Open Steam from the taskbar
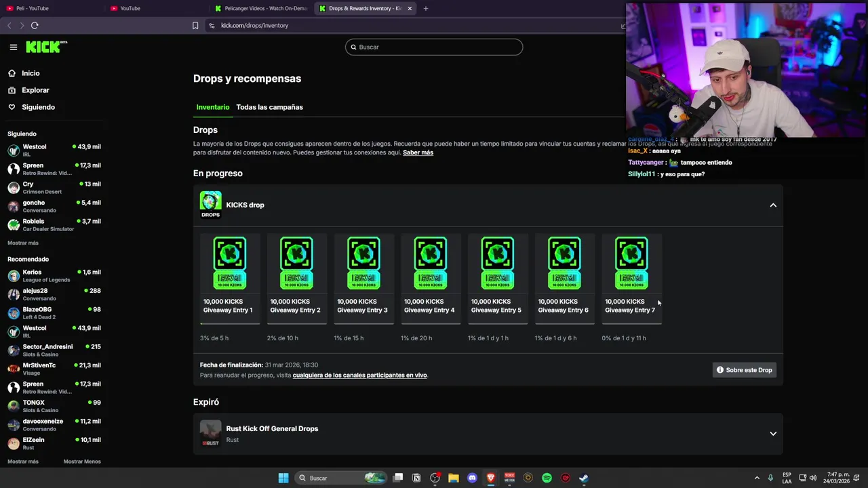The image size is (868, 488). 583,478
